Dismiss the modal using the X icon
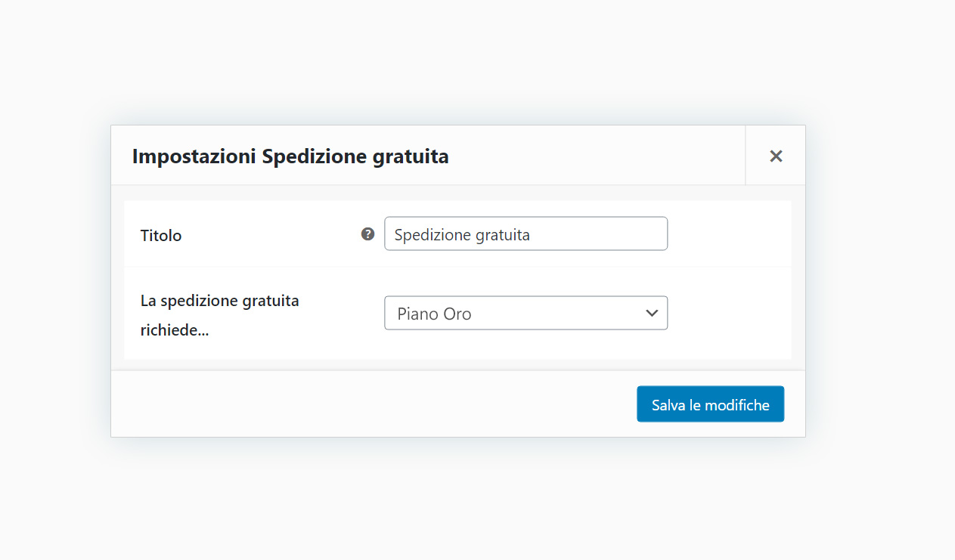Screen dimensions: 955x560 click(775, 156)
